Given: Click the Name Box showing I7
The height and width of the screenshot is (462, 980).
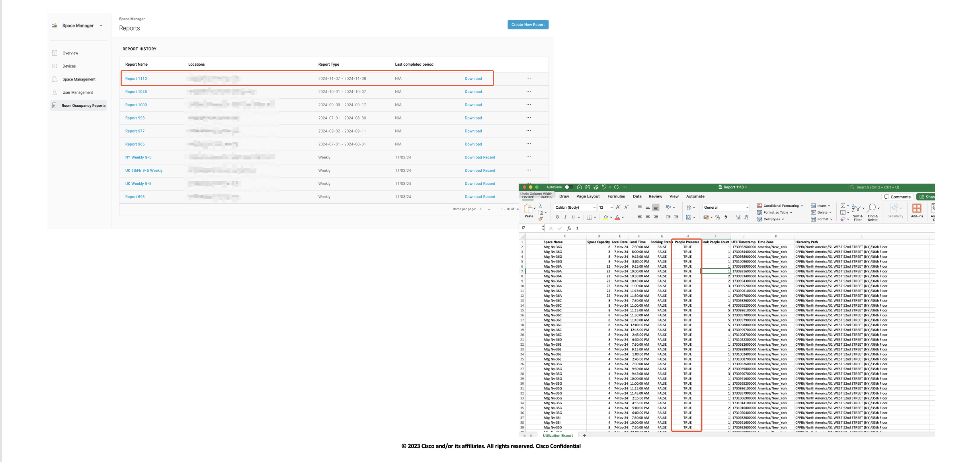Looking at the screenshot, I should (x=530, y=228).
